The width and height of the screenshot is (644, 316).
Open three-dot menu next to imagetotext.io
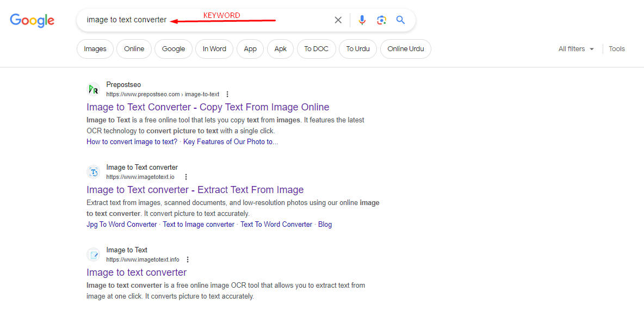point(186,177)
